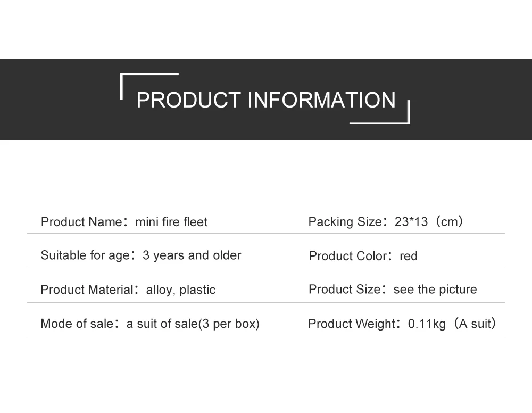Click the 'red' color value
Viewport: 532px width, 413px height.
click(x=409, y=256)
